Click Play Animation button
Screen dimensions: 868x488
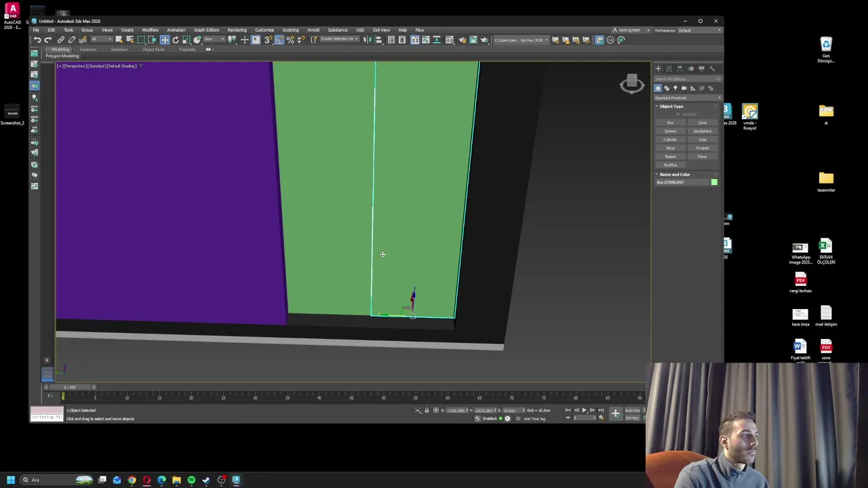tap(584, 410)
